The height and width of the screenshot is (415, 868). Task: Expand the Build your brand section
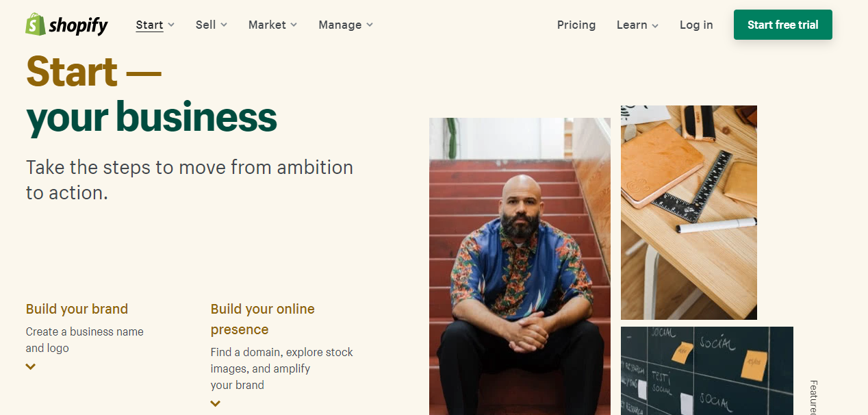coord(30,366)
